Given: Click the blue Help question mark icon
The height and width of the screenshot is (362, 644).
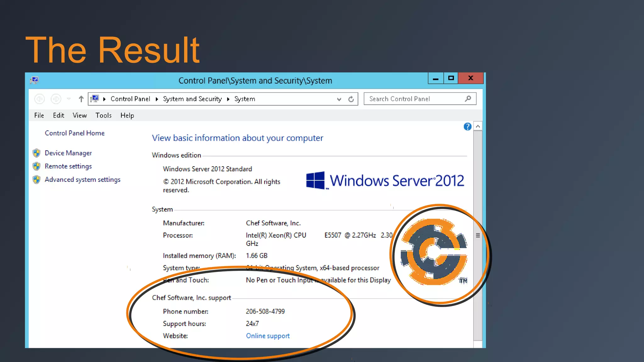Looking at the screenshot, I should [467, 127].
